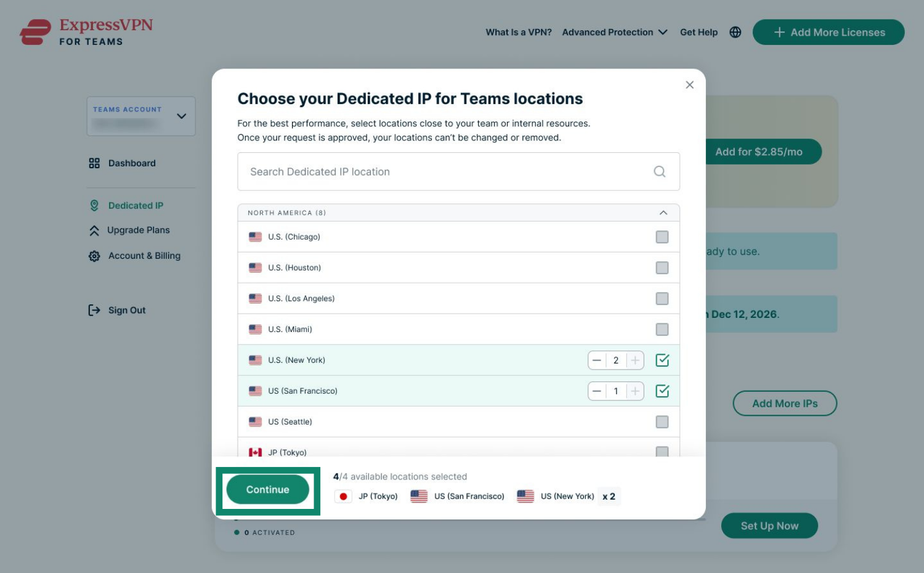Check the U.S. (Miami) checkbox
This screenshot has width=924, height=573.
(x=662, y=330)
